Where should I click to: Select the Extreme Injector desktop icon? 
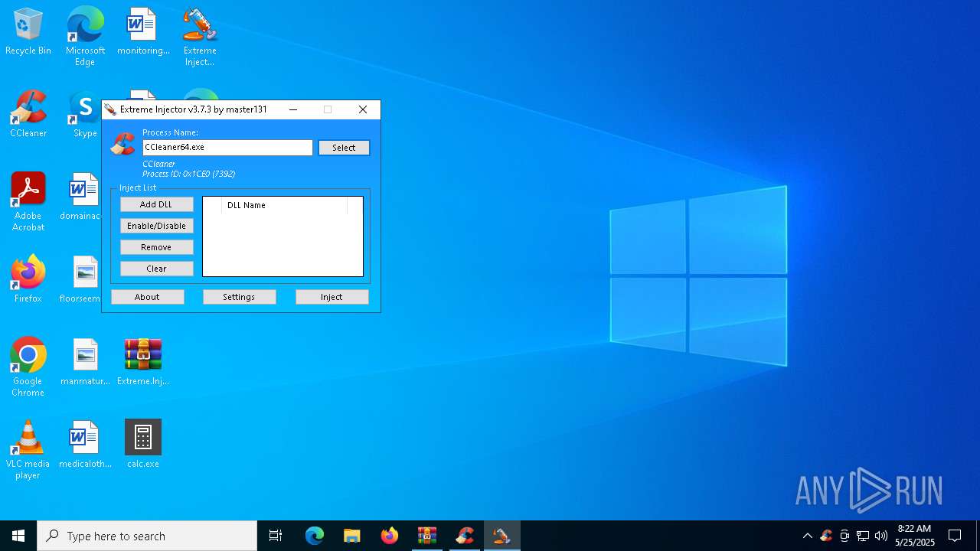200,37
